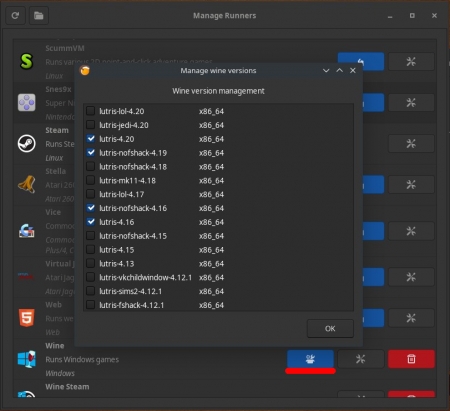Install the Vice runner
The height and width of the screenshot is (411, 450).
point(373,231)
